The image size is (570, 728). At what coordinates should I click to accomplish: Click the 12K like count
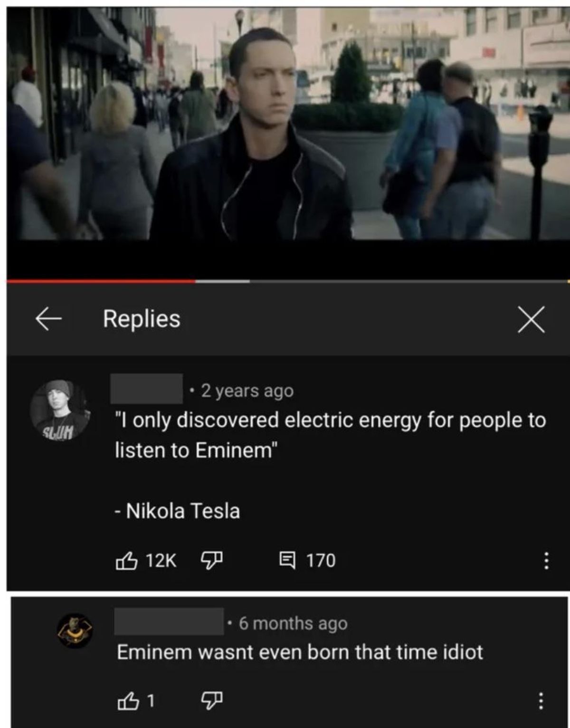pos(161,561)
